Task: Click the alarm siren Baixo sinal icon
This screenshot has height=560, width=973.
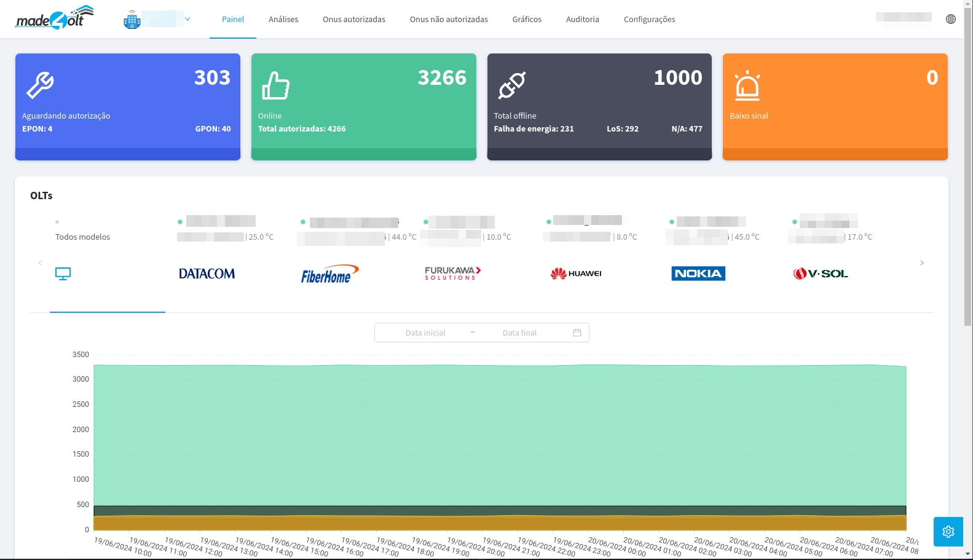Action: tap(747, 85)
